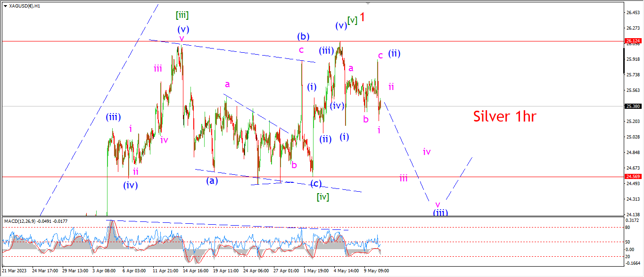Select the blue (iii) label at chart bottom
644x277 pixels.
tap(440, 212)
